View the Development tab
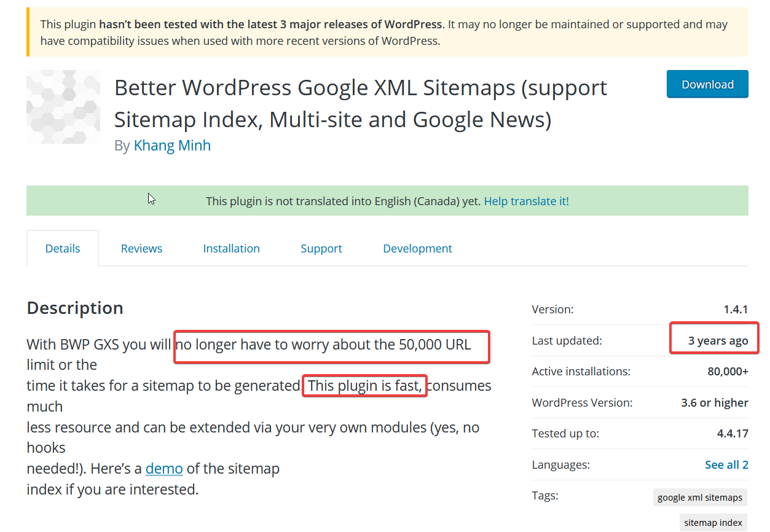Image resolution: width=770 pixels, height=532 pixels. [418, 248]
